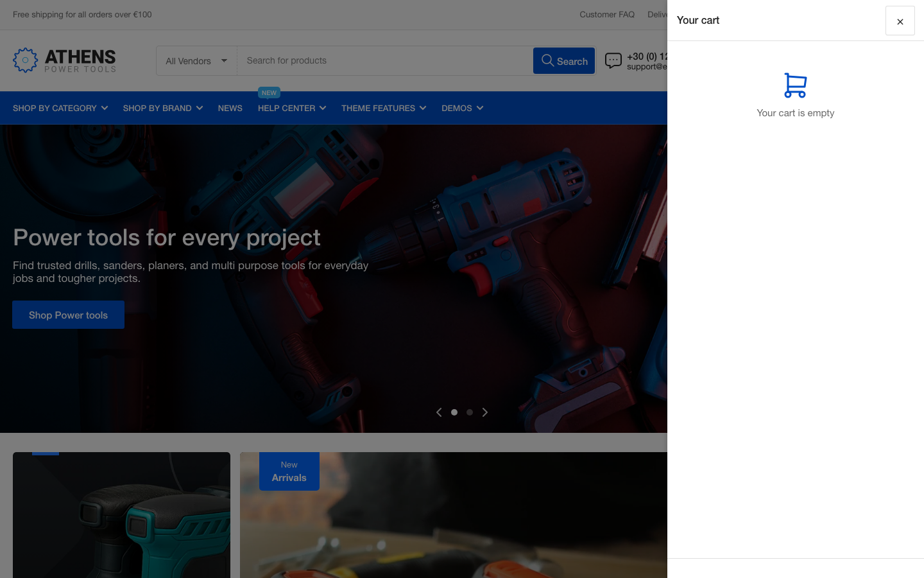Click the 'Find trusted drills, sanders' description
This screenshot has width=924, height=578.
click(x=191, y=272)
